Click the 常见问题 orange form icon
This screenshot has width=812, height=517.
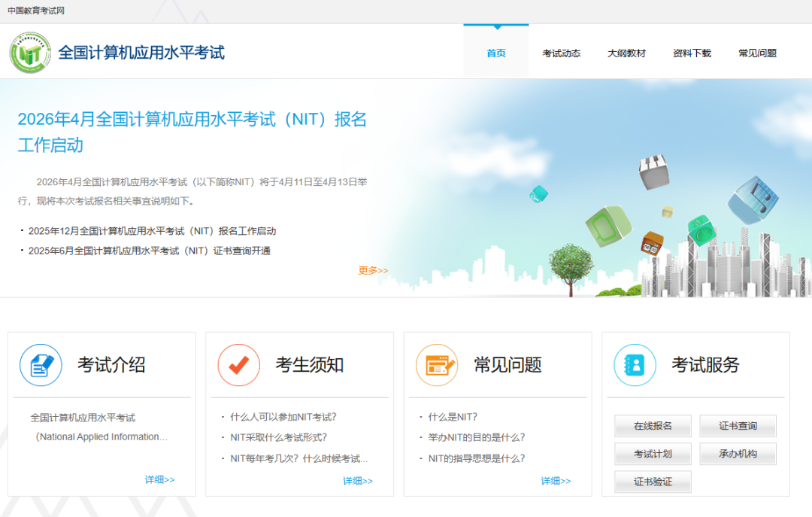point(437,365)
